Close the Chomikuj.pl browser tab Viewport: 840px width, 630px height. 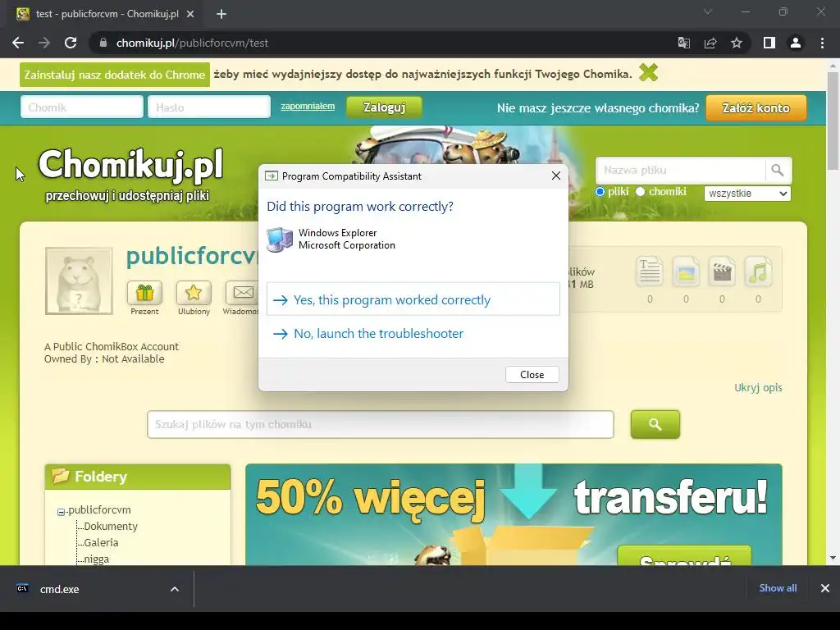(x=190, y=14)
